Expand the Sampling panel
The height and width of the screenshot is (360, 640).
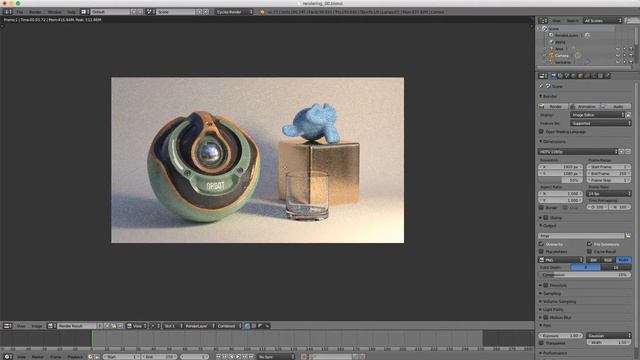tap(550, 293)
